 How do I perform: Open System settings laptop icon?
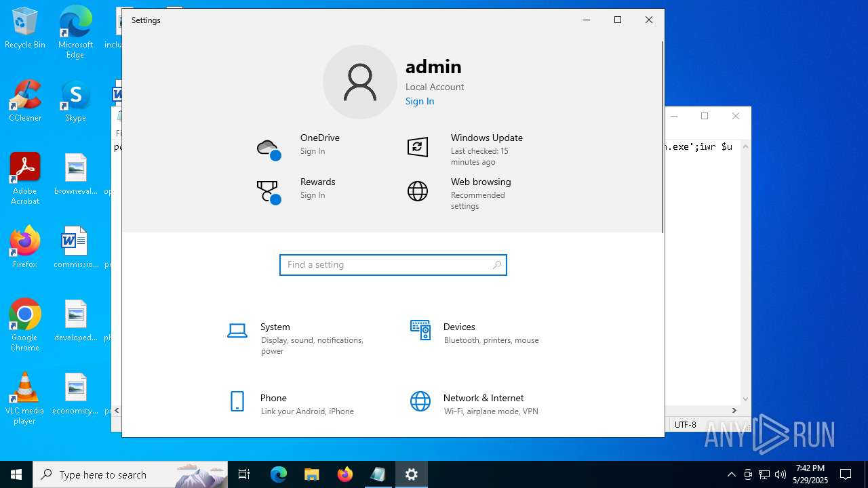click(237, 331)
